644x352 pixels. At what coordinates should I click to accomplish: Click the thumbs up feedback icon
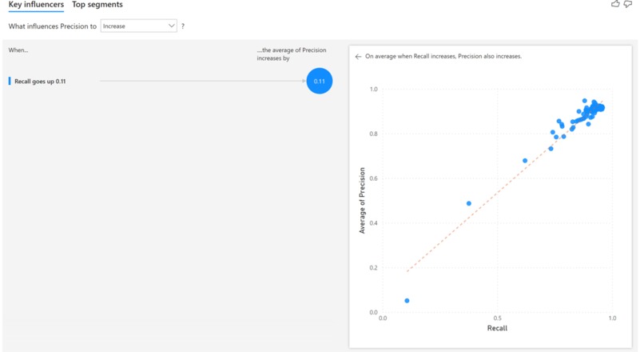[x=615, y=4]
